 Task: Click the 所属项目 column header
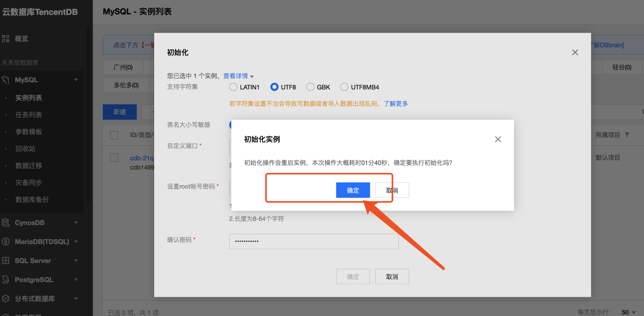[x=608, y=135]
